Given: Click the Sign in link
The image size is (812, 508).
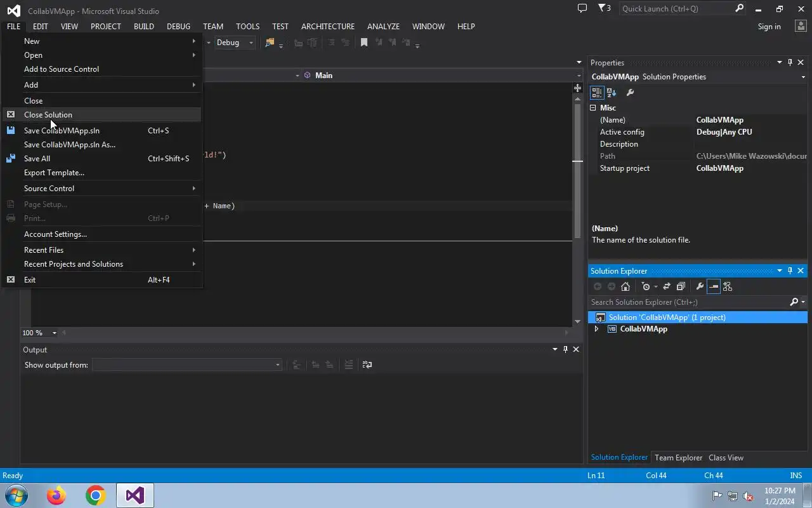Looking at the screenshot, I should tap(769, 27).
